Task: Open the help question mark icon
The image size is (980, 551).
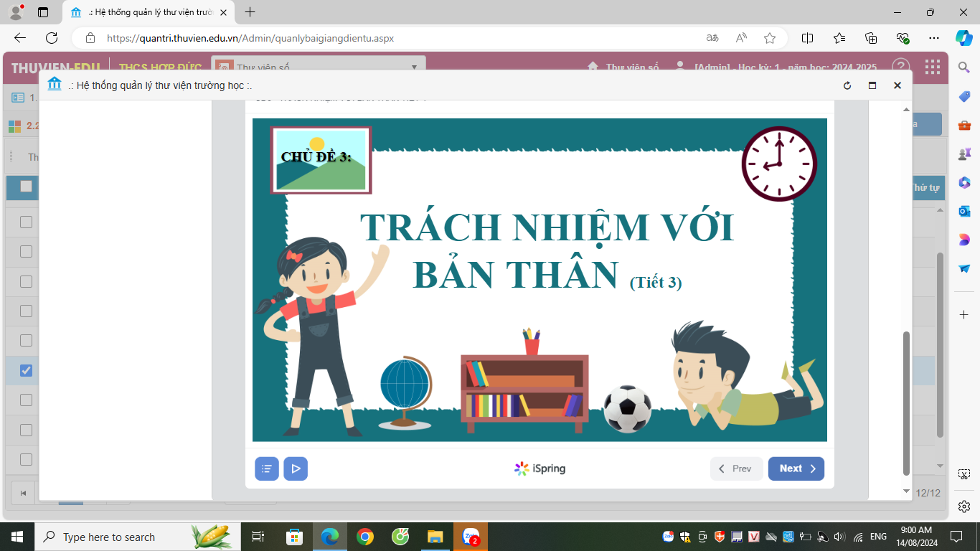Action: (901, 67)
